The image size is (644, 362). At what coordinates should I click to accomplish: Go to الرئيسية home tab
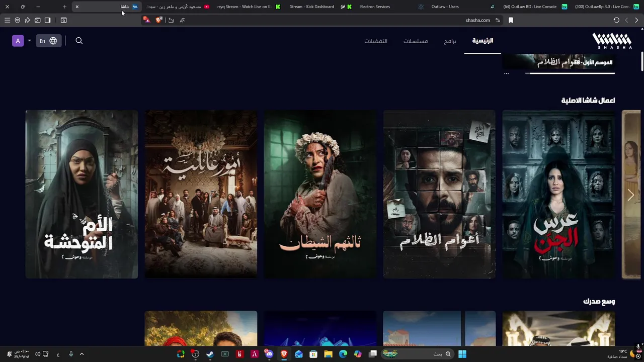pyautogui.click(x=482, y=41)
